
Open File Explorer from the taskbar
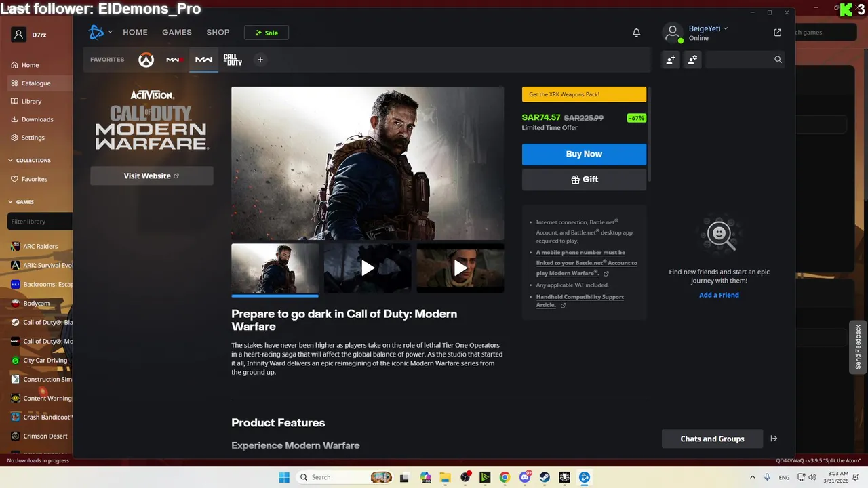pyautogui.click(x=445, y=477)
